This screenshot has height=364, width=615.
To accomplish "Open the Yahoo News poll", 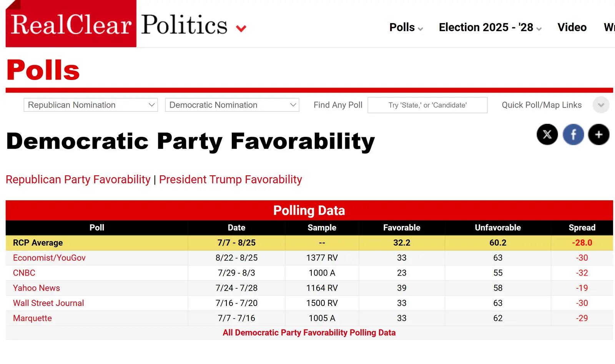I will tap(37, 288).
